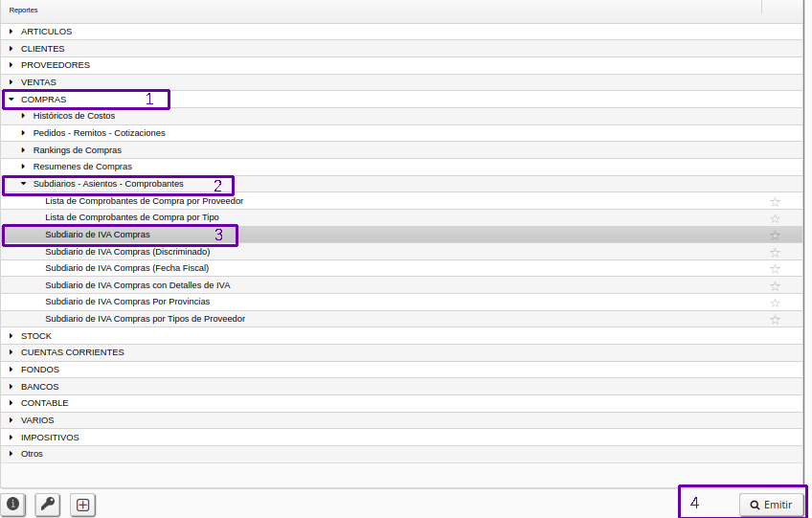The image size is (812, 518).
Task: Click the COMPRAS label
Action: 43,100
